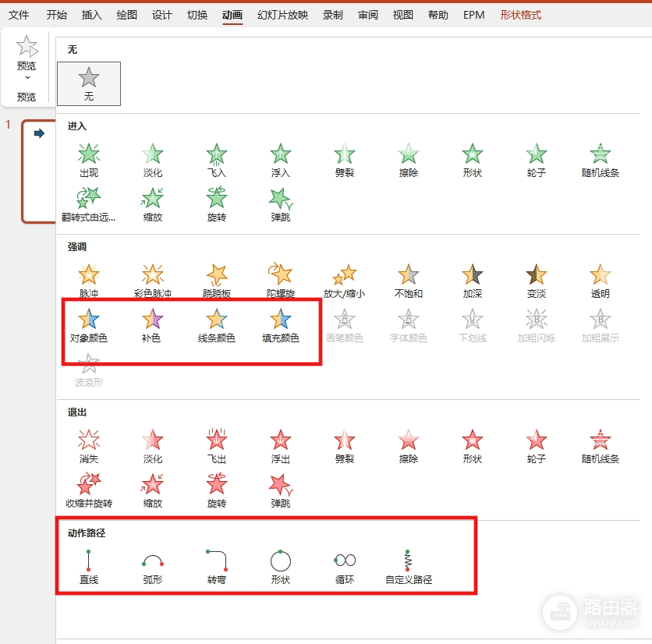Select the 浮出 float-out exit animation

281,447
